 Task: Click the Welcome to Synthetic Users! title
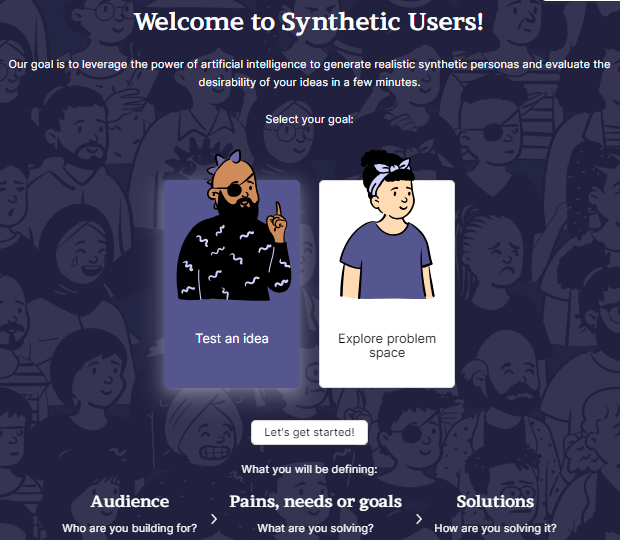point(309,21)
